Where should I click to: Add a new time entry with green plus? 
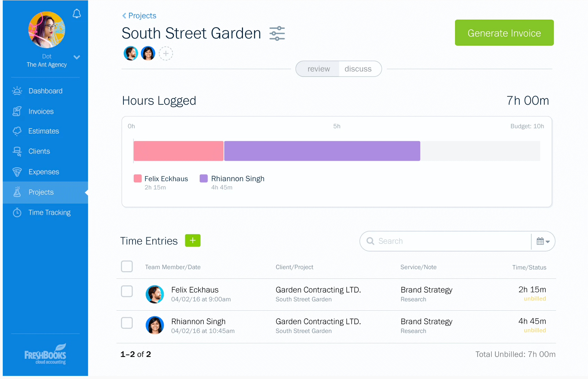(x=192, y=241)
